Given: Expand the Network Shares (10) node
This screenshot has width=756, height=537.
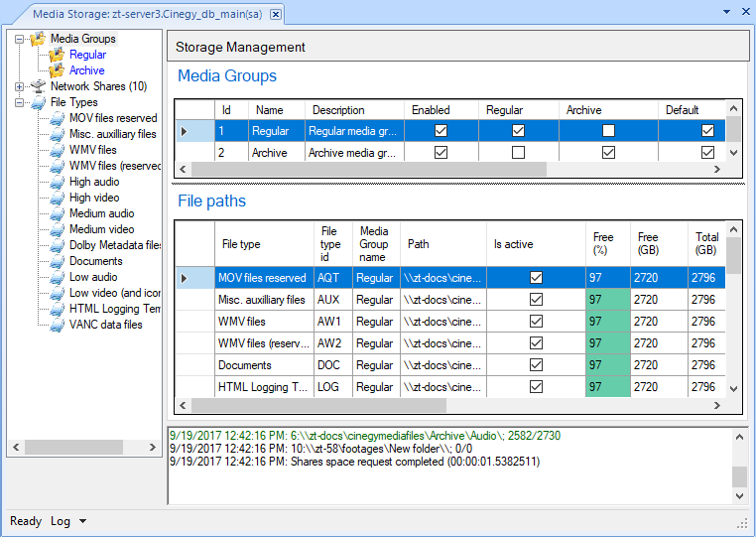Looking at the screenshot, I should coord(19,86).
